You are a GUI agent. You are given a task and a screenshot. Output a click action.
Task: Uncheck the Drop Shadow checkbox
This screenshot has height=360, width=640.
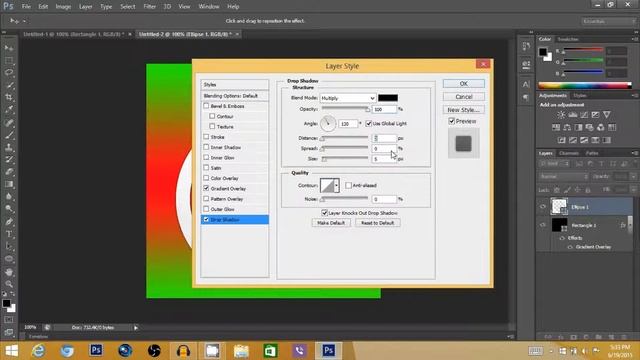(206, 219)
